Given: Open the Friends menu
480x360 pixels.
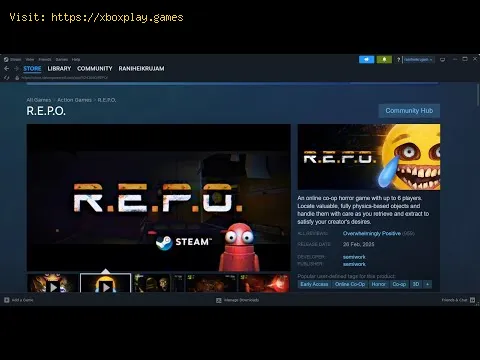Looking at the screenshot, I should (x=45, y=59).
